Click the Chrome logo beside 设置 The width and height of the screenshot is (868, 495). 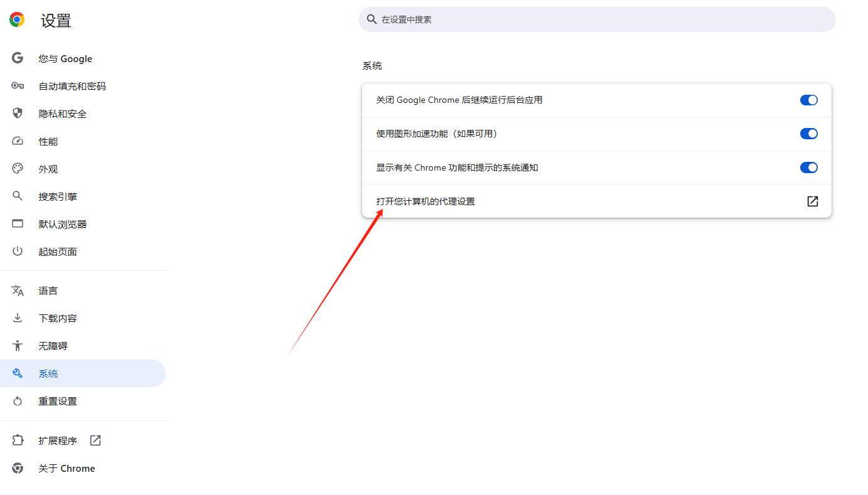[x=17, y=20]
